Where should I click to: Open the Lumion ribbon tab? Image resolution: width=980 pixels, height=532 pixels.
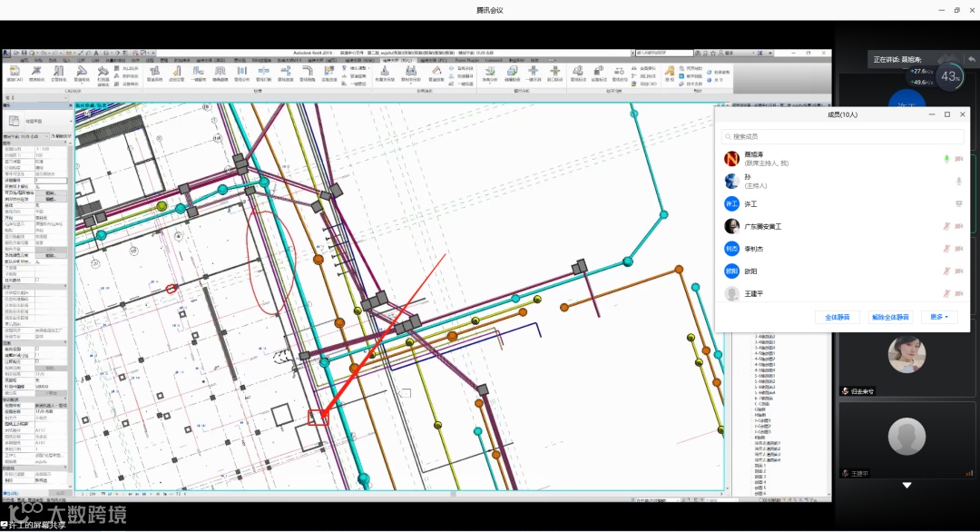(x=493, y=61)
